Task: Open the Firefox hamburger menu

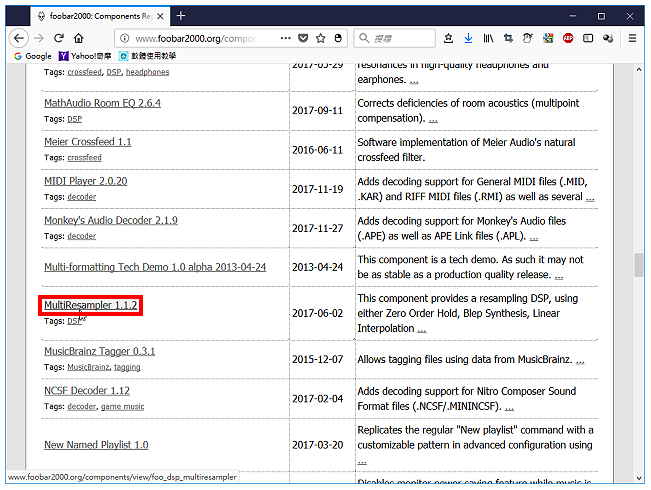Action: point(632,38)
